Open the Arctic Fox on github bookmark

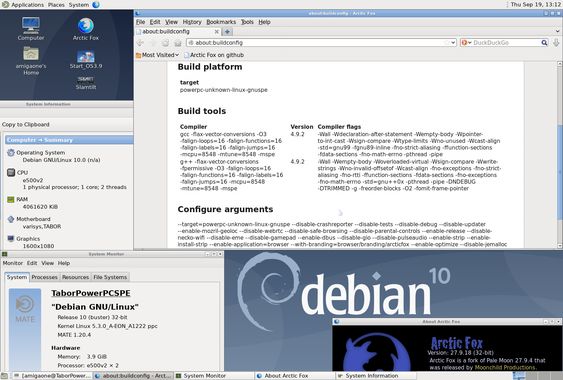(x=214, y=55)
